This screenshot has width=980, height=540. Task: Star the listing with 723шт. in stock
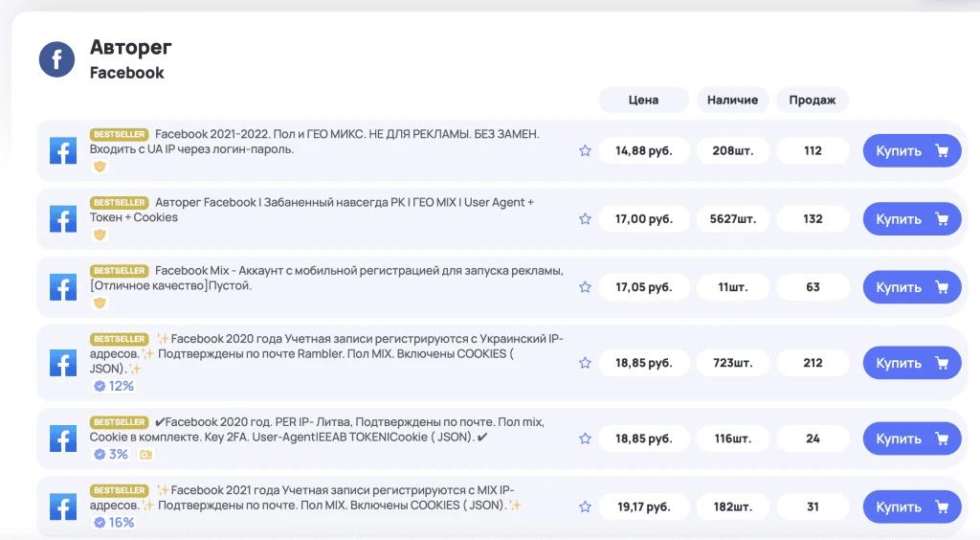click(x=585, y=363)
